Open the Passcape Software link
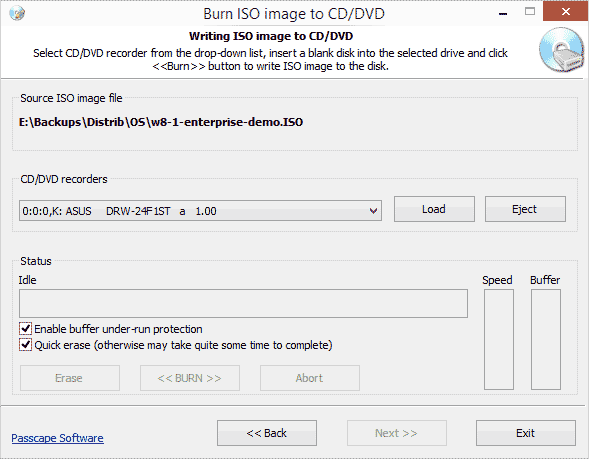 tap(57, 438)
